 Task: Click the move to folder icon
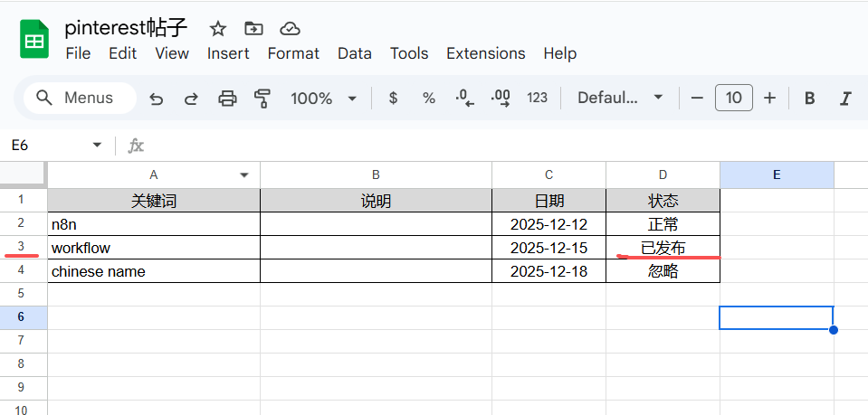(253, 28)
